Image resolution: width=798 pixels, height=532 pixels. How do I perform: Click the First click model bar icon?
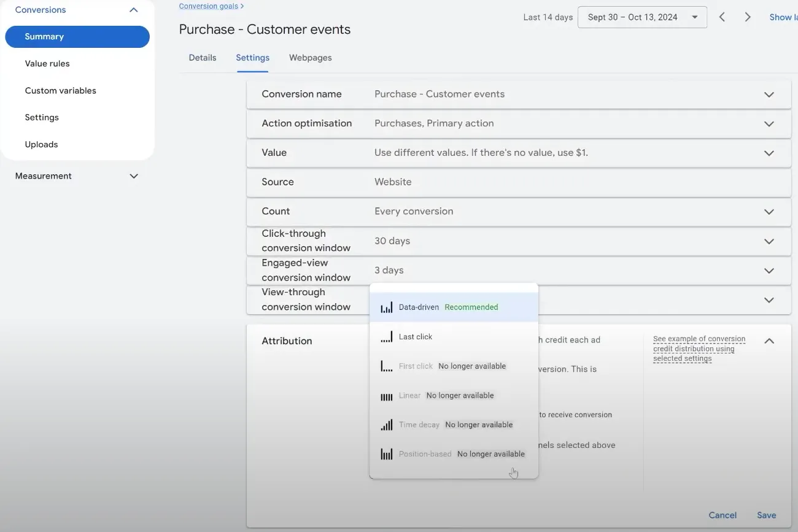pyautogui.click(x=387, y=366)
